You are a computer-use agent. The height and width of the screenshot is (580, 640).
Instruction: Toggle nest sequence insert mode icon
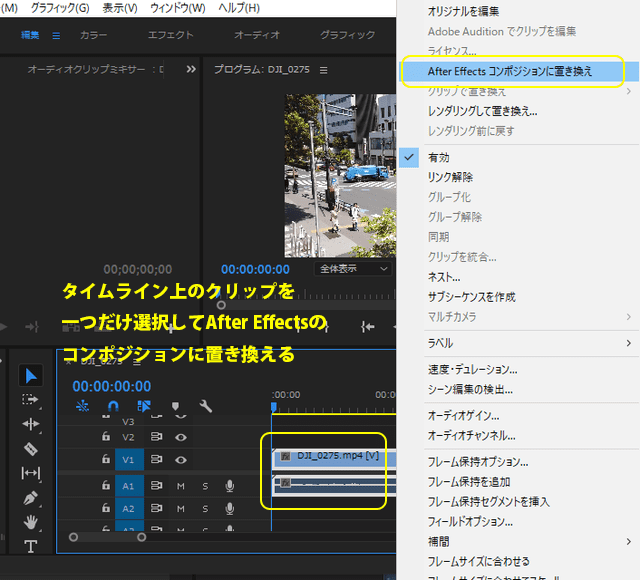pyautogui.click(x=82, y=406)
